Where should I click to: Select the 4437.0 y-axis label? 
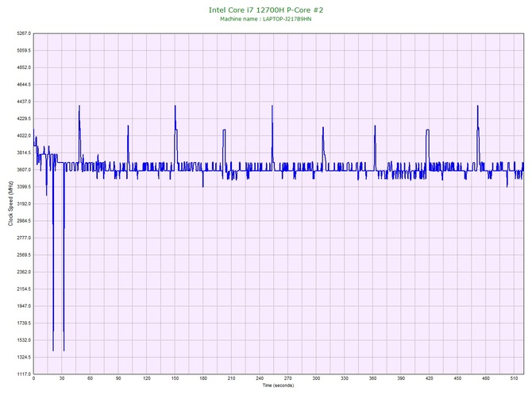tap(24, 102)
